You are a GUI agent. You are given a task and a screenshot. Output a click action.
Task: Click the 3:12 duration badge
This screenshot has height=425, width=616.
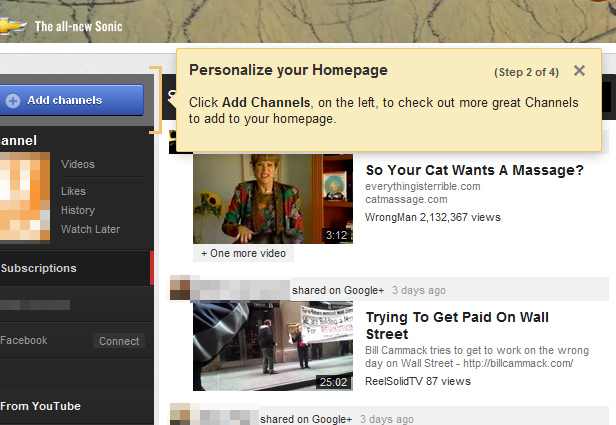pyautogui.click(x=337, y=235)
